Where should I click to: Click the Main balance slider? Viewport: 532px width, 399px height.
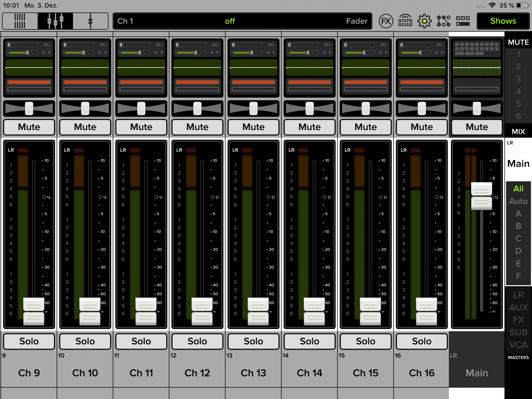click(477, 108)
